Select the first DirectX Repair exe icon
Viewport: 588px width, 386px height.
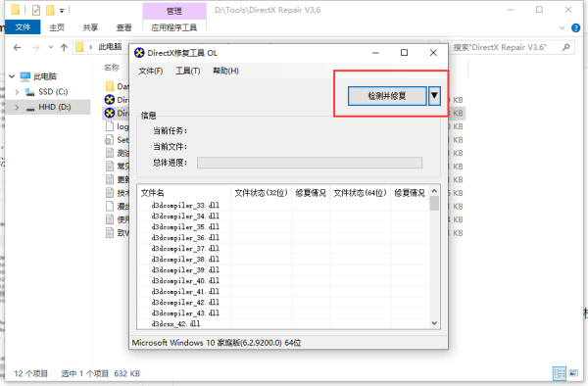pos(110,100)
